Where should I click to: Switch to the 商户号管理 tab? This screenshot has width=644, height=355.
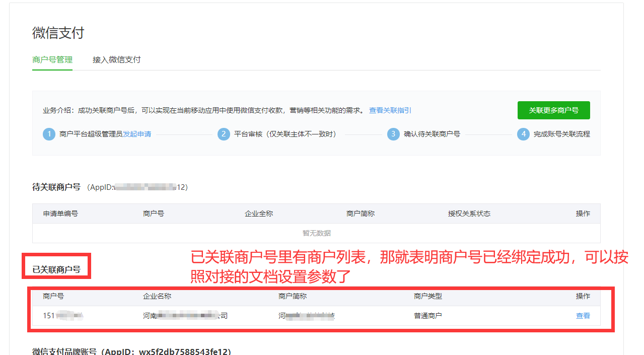click(52, 59)
